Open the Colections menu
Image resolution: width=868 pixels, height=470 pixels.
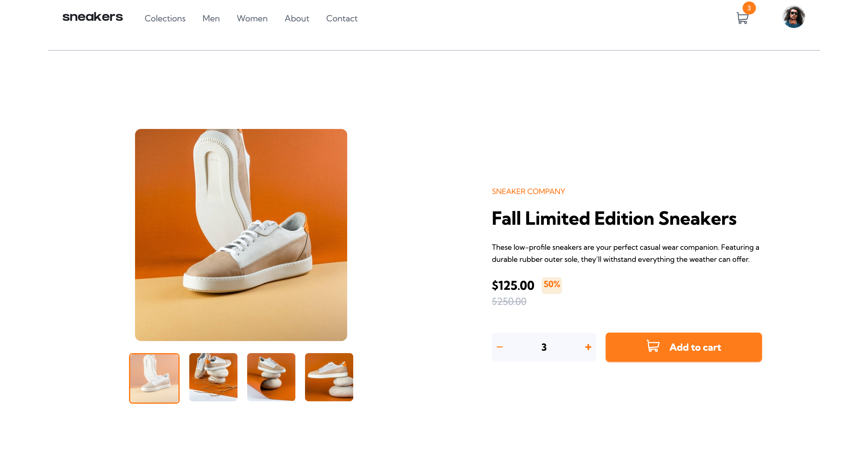click(165, 19)
